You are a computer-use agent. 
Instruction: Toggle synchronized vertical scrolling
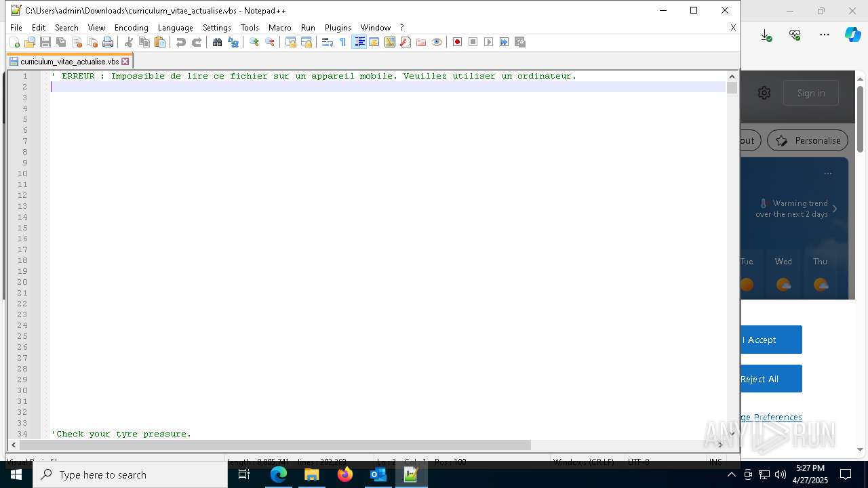pos(291,42)
